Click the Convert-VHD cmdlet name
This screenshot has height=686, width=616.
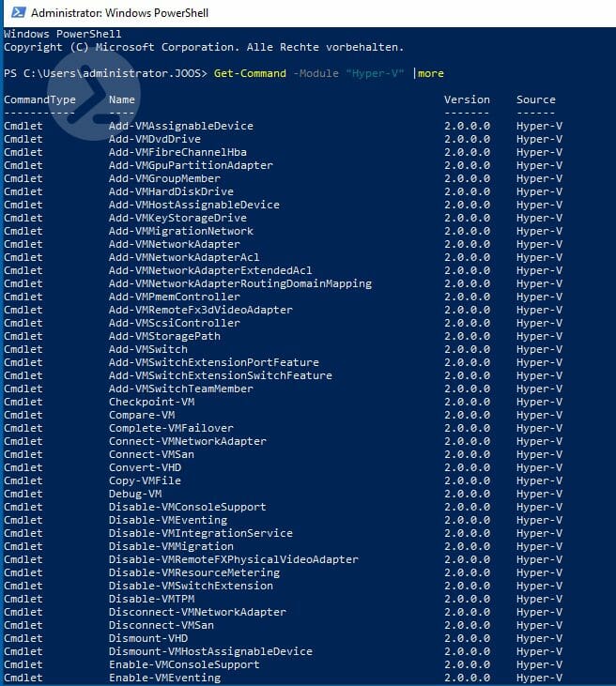(145, 467)
